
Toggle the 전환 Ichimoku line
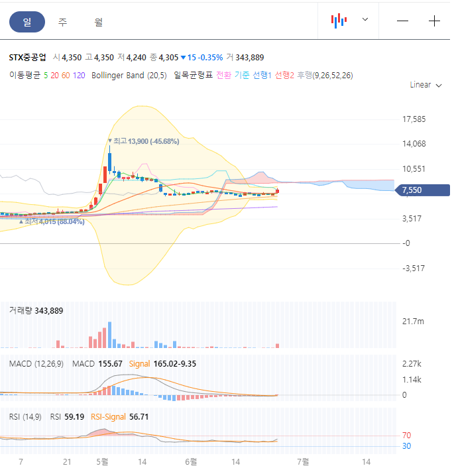[x=223, y=76]
